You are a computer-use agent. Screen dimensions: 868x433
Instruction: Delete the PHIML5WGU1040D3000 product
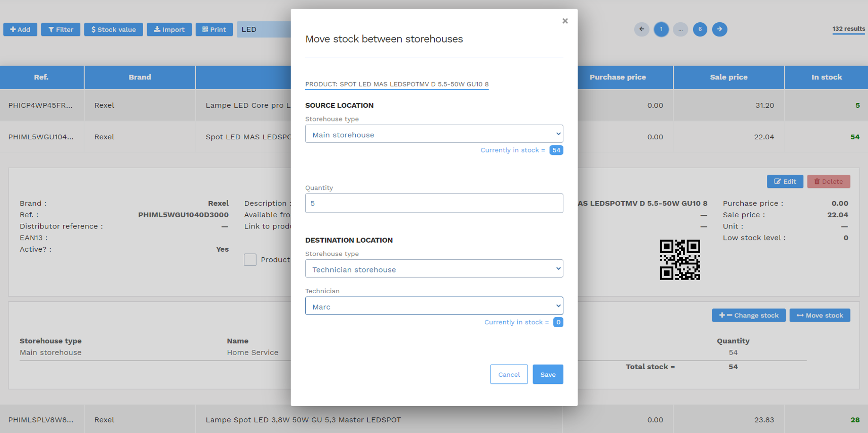(829, 181)
